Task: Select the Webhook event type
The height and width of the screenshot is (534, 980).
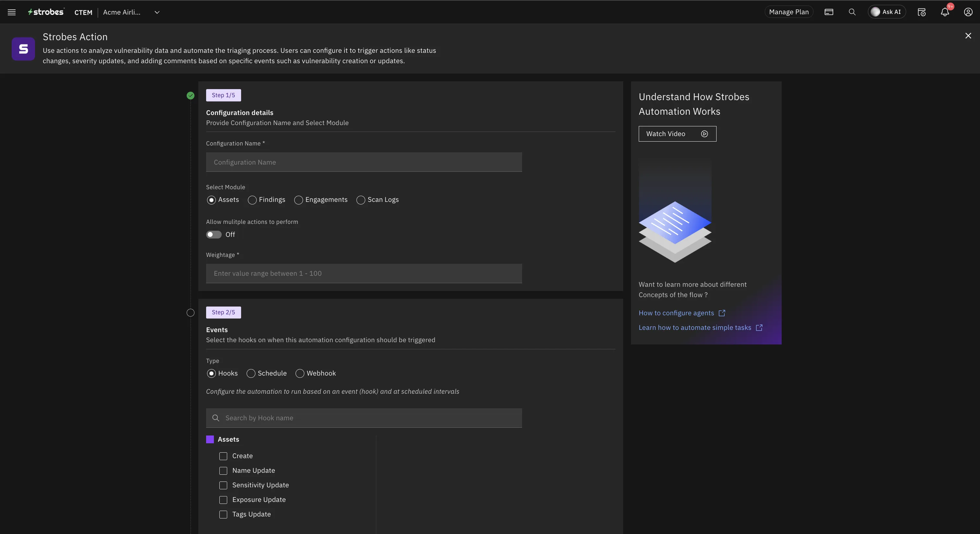Action: tap(299, 374)
